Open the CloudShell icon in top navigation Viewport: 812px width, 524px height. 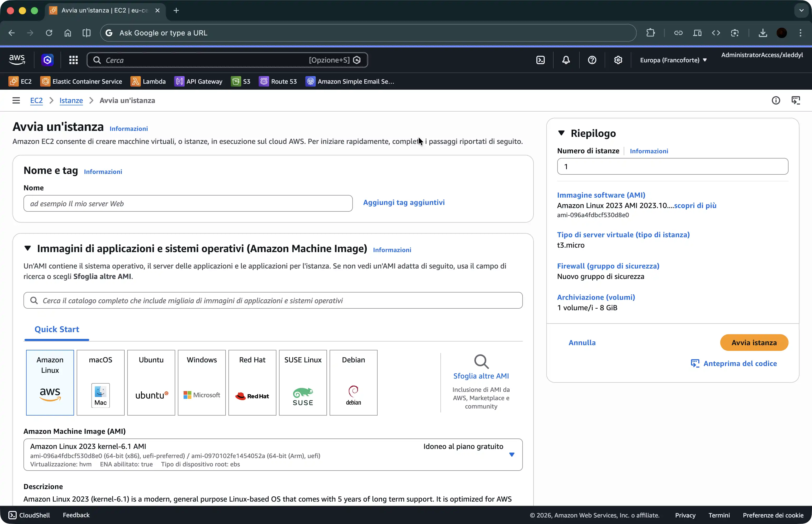[541, 60]
